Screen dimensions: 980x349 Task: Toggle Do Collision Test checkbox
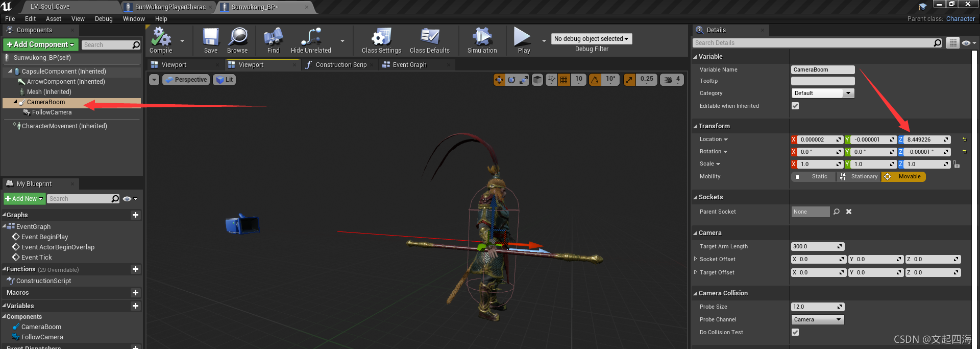coord(795,332)
